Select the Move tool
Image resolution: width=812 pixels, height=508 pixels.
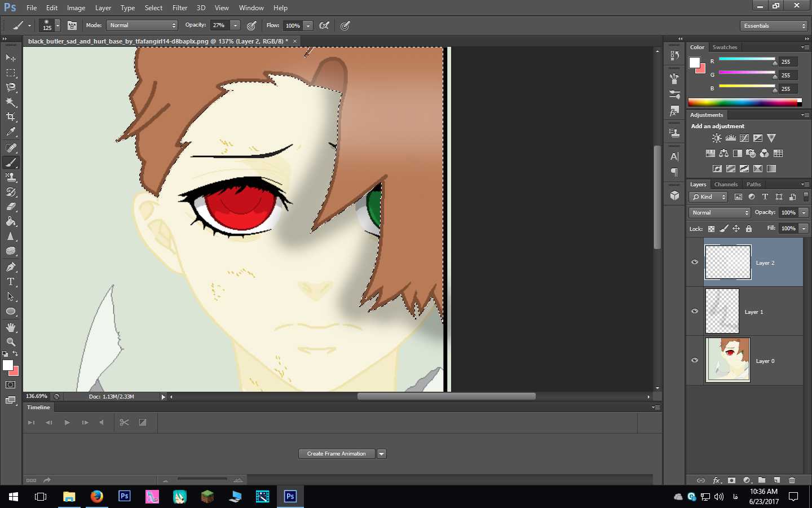pyautogui.click(x=11, y=58)
